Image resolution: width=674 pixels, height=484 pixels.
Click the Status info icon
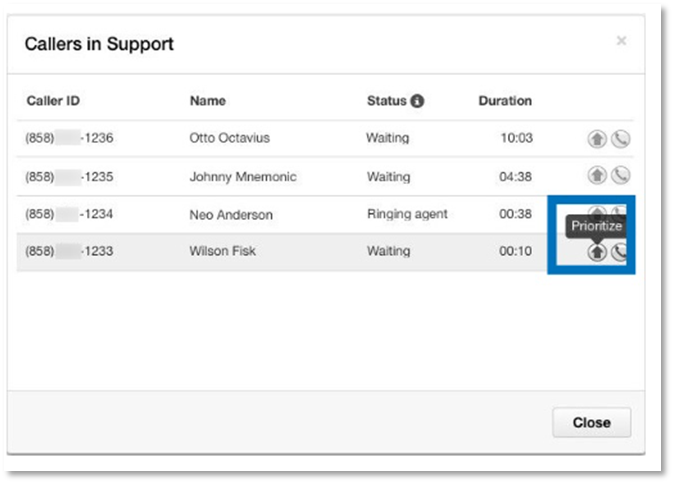pos(417,101)
